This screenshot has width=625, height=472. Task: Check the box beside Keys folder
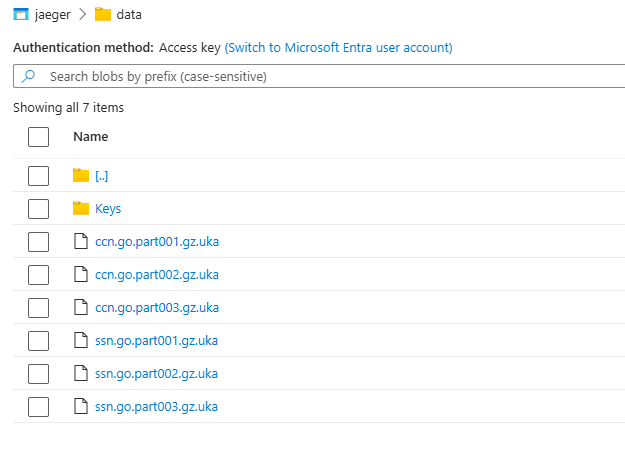tap(39, 209)
